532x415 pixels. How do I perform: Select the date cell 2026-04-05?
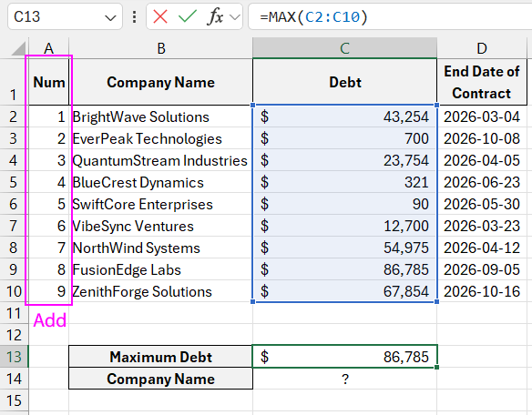482,160
